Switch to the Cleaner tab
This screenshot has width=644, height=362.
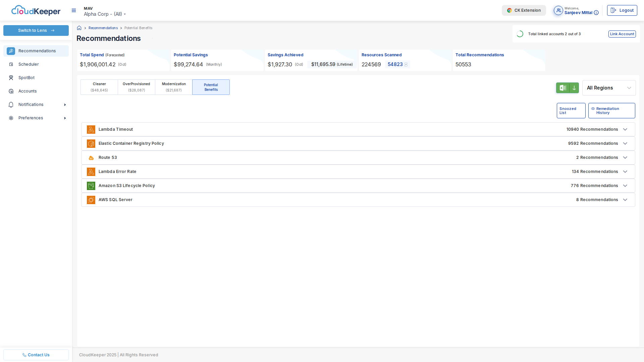pyautogui.click(x=99, y=87)
